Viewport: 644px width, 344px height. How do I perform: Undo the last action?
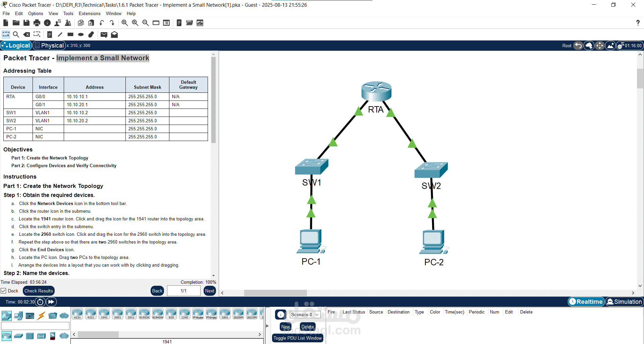(x=102, y=23)
